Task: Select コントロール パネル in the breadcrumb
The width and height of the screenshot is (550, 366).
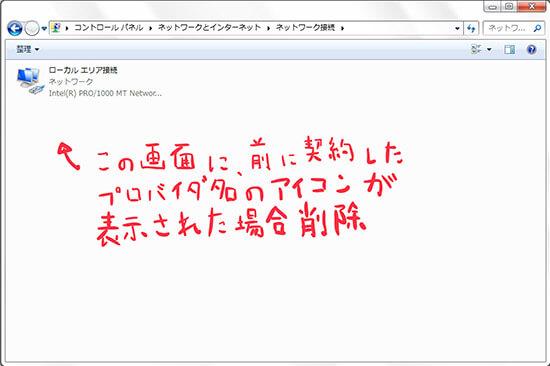Action: 109,28
